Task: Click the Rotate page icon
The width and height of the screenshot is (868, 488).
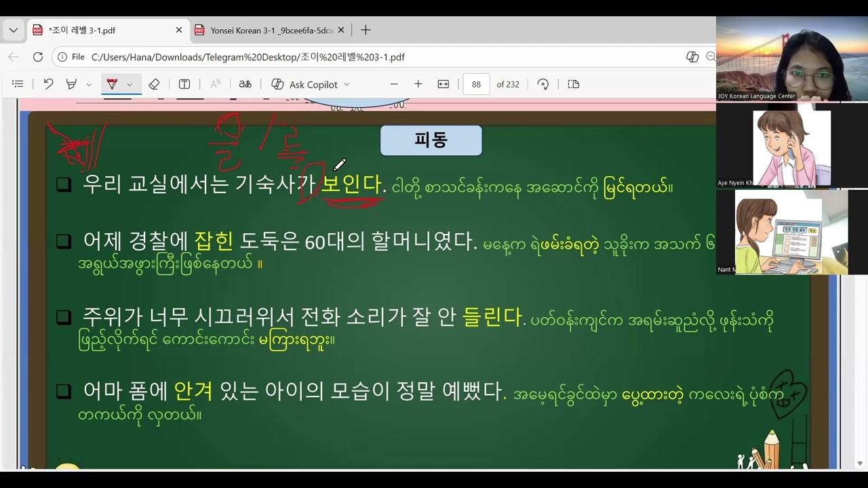Action: click(x=543, y=84)
